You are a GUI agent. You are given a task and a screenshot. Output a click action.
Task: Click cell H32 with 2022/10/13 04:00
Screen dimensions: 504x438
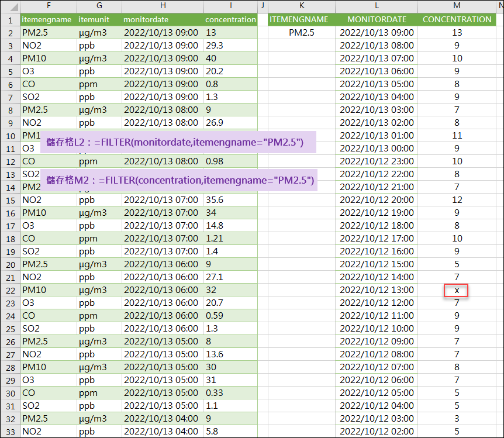[163, 418]
